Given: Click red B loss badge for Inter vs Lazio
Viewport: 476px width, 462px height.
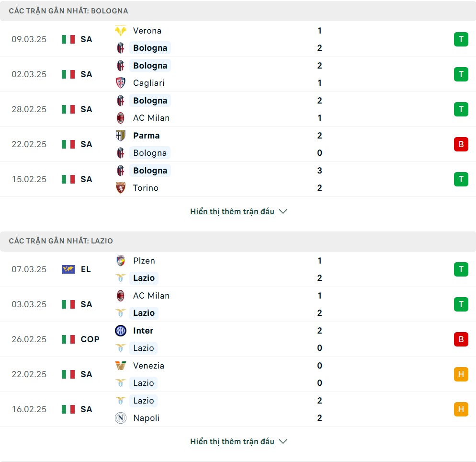Looking at the screenshot, I should [461, 339].
